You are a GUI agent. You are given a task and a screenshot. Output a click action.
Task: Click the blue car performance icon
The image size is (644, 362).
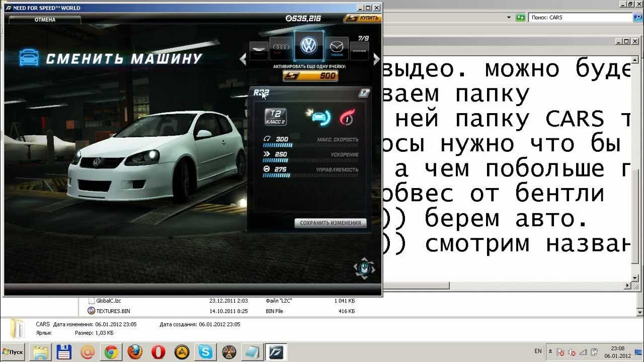pos(319,117)
